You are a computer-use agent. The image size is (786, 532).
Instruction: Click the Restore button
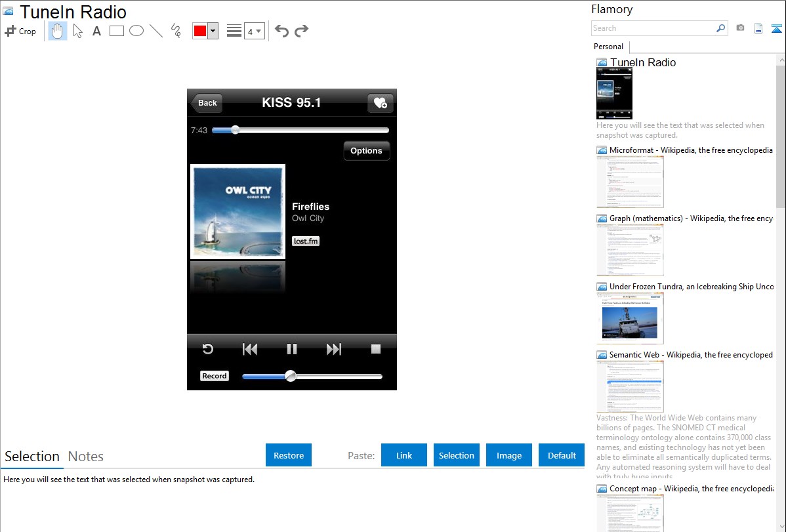pos(289,455)
